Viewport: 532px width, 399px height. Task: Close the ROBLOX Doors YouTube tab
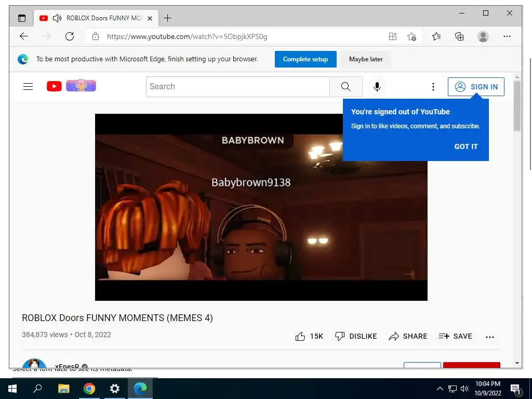click(150, 18)
